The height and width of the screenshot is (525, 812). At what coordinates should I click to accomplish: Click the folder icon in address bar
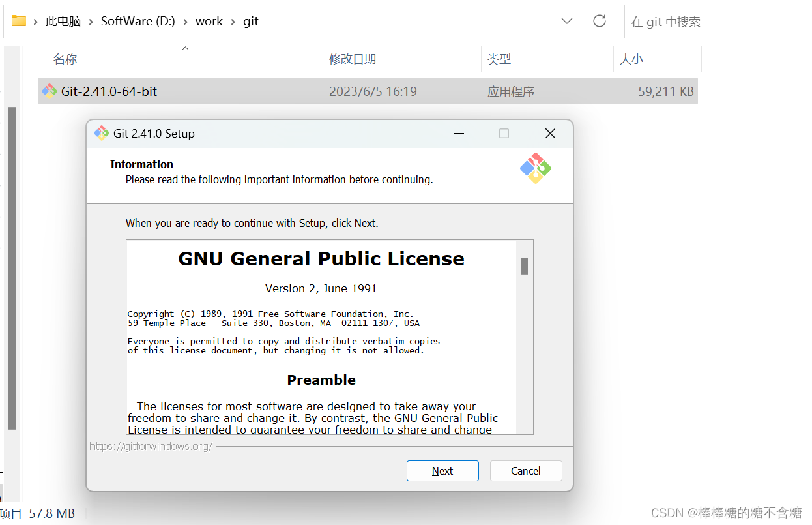click(x=19, y=21)
